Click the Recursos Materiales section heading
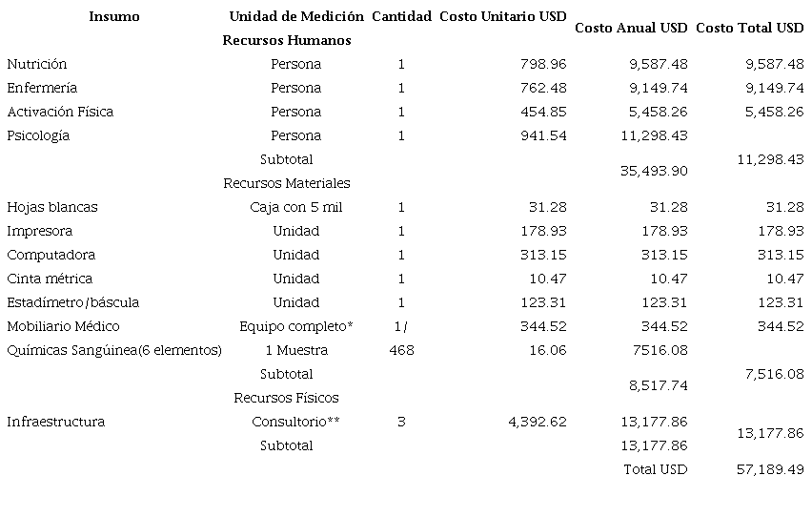The image size is (812, 517). 287,183
